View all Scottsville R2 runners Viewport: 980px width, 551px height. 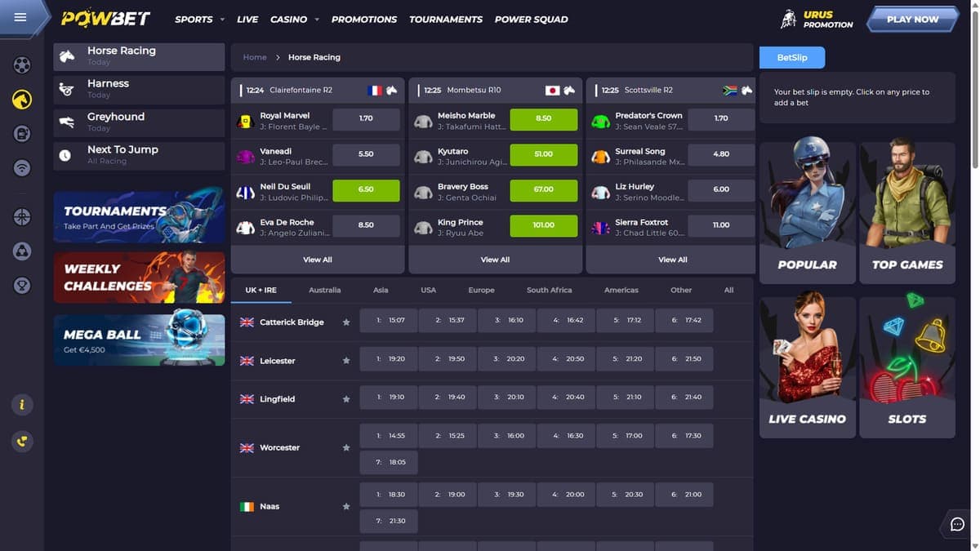point(673,260)
